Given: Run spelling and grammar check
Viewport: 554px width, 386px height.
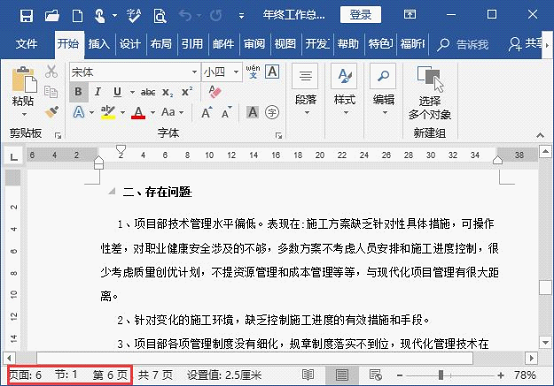Looking at the screenshot, I should coord(134,16).
